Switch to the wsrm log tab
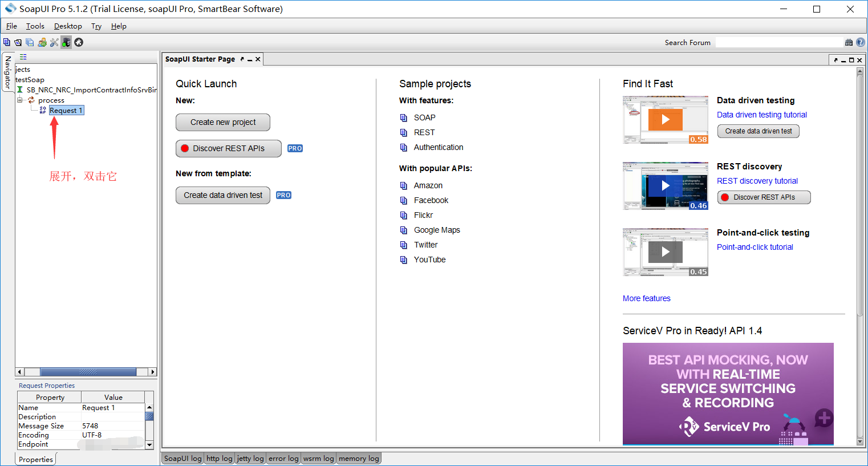The height and width of the screenshot is (466, 868). pyautogui.click(x=318, y=459)
